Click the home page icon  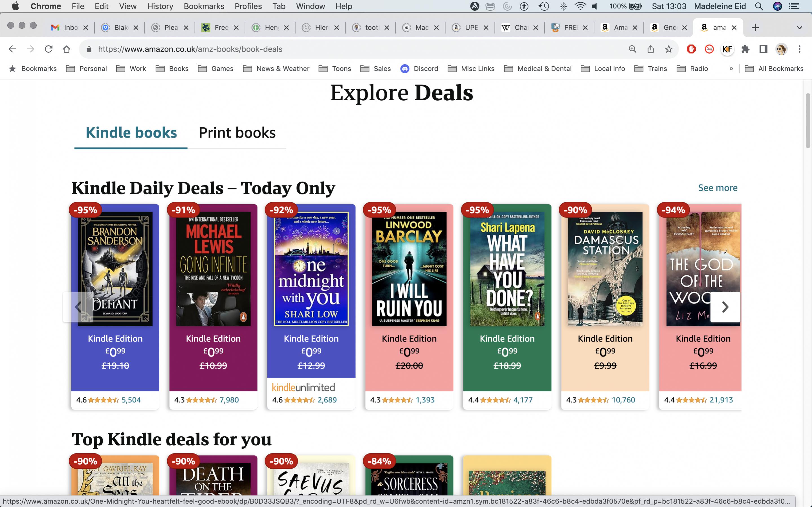(x=67, y=49)
